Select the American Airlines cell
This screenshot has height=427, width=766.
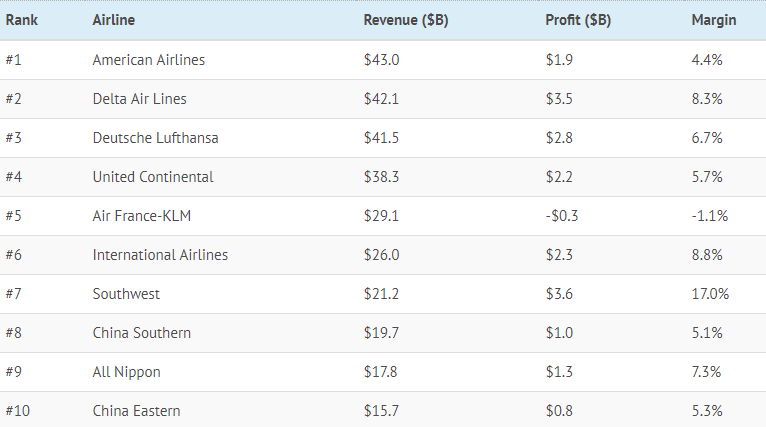[148, 60]
